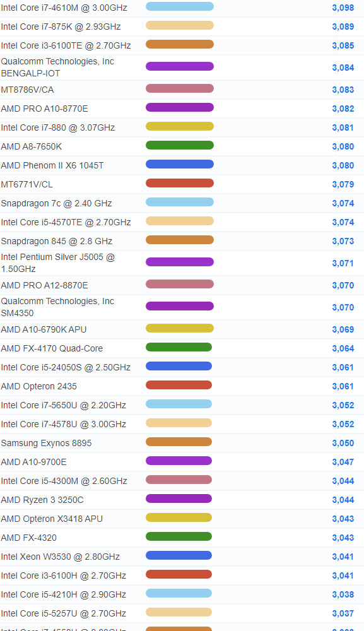Click the 3,082 score value
Viewport: 364px width, 631px height.
tap(343, 109)
